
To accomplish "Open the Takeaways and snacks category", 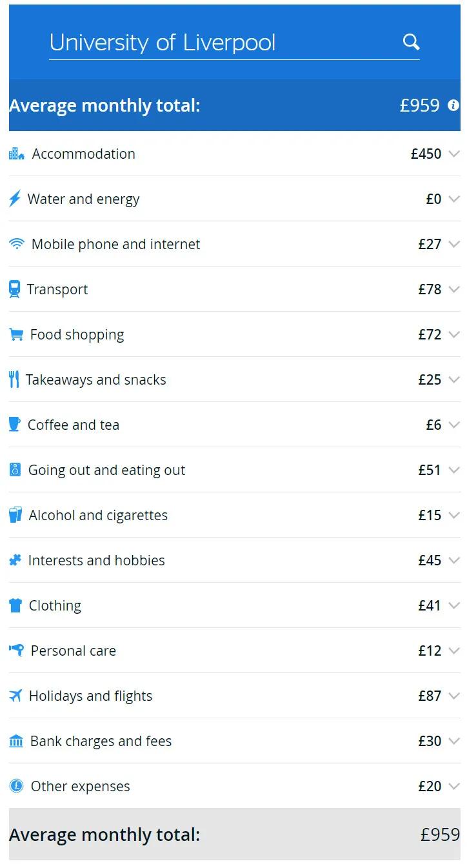I will coord(96,379).
